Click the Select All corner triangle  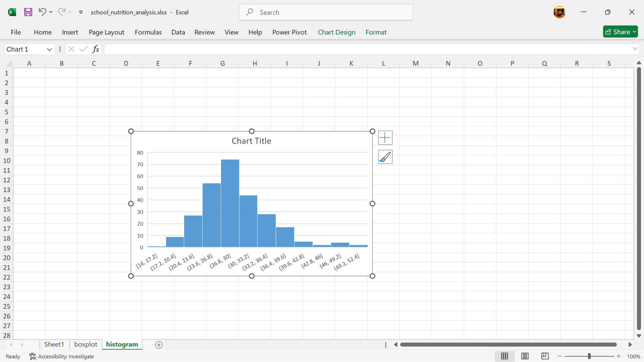point(9,63)
